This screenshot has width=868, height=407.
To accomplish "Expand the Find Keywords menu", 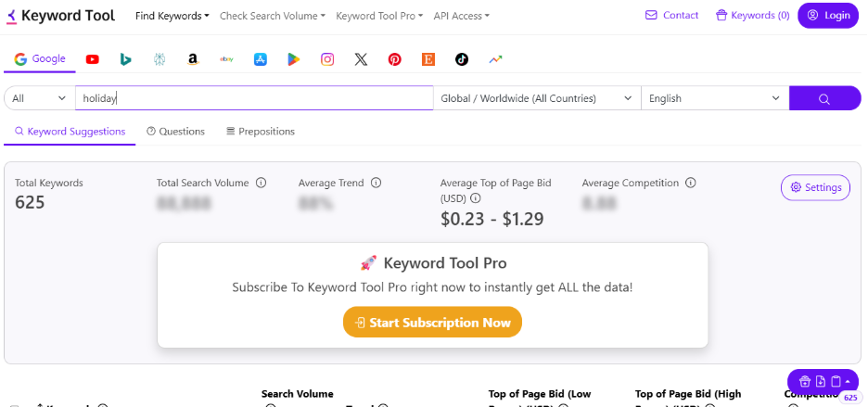I will pos(172,16).
